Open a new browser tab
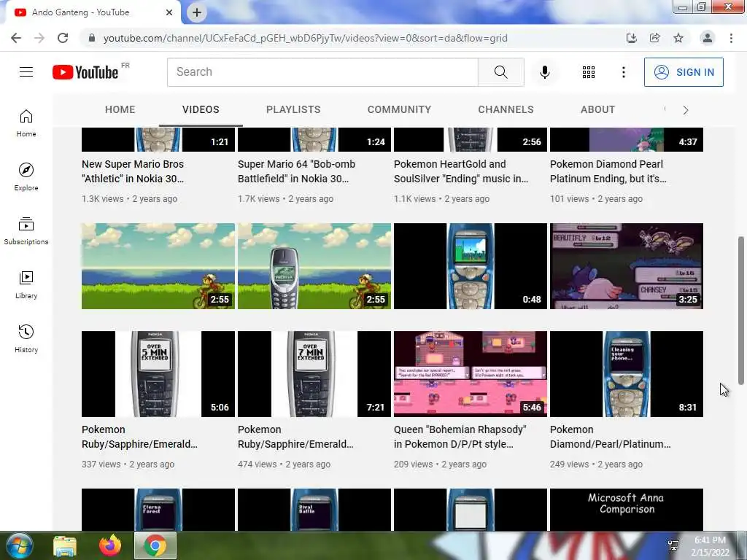This screenshot has width=747, height=560. [197, 12]
